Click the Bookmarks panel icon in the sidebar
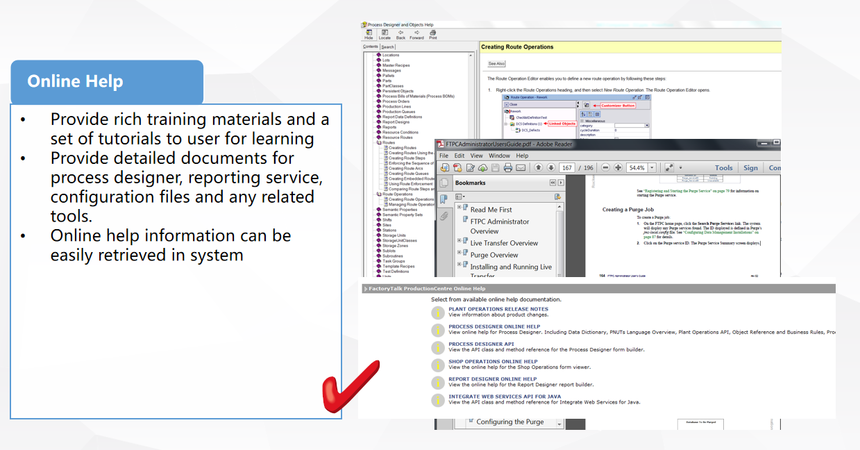860x450 pixels. (x=444, y=200)
